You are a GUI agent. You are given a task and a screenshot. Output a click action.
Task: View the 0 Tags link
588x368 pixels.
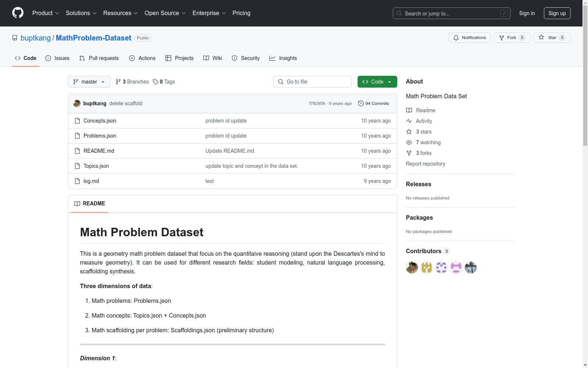point(164,82)
